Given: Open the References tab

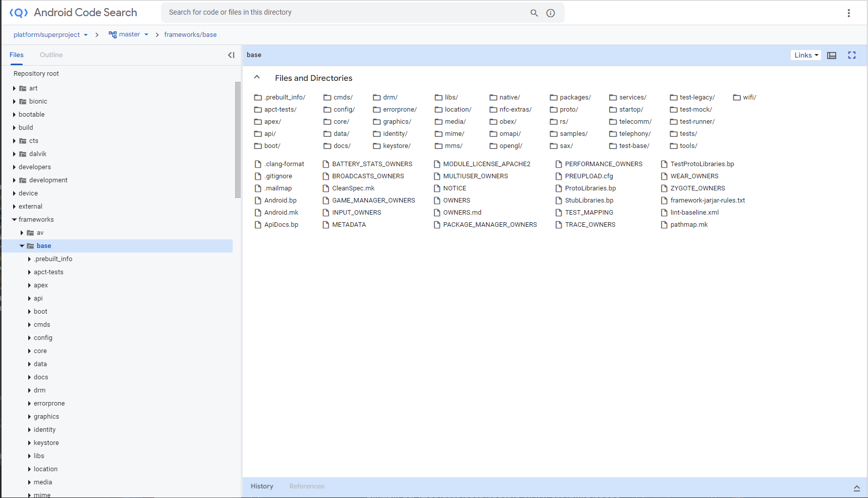Looking at the screenshot, I should [307, 486].
